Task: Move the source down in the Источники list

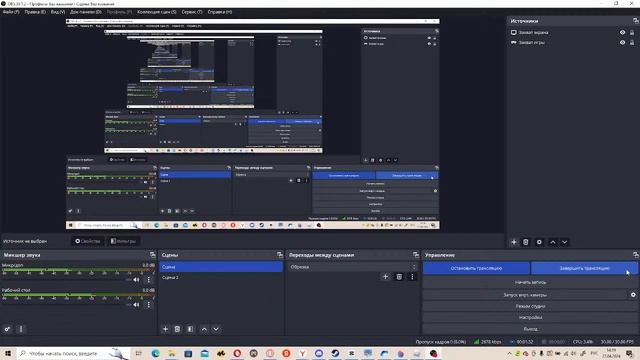Action: [x=564, y=242]
